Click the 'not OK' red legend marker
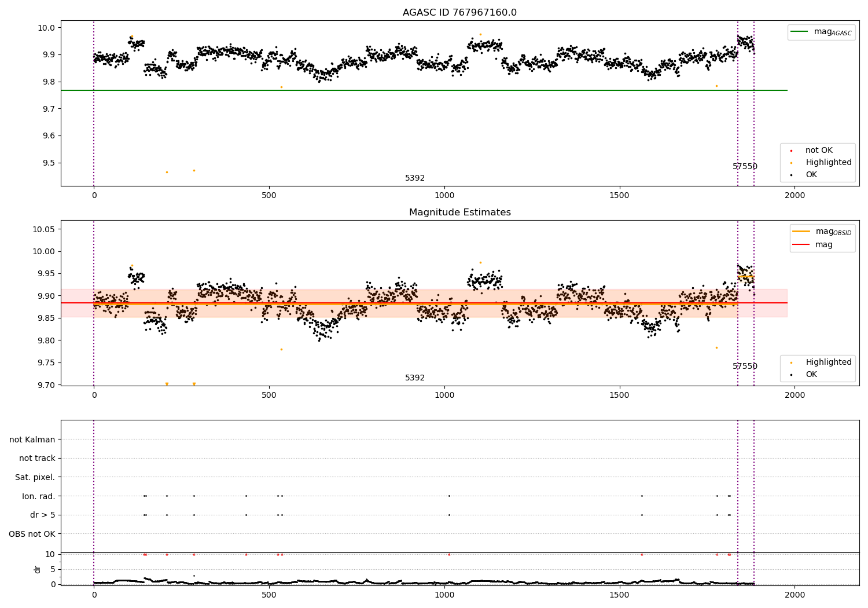The width and height of the screenshot is (868, 608). [x=791, y=151]
